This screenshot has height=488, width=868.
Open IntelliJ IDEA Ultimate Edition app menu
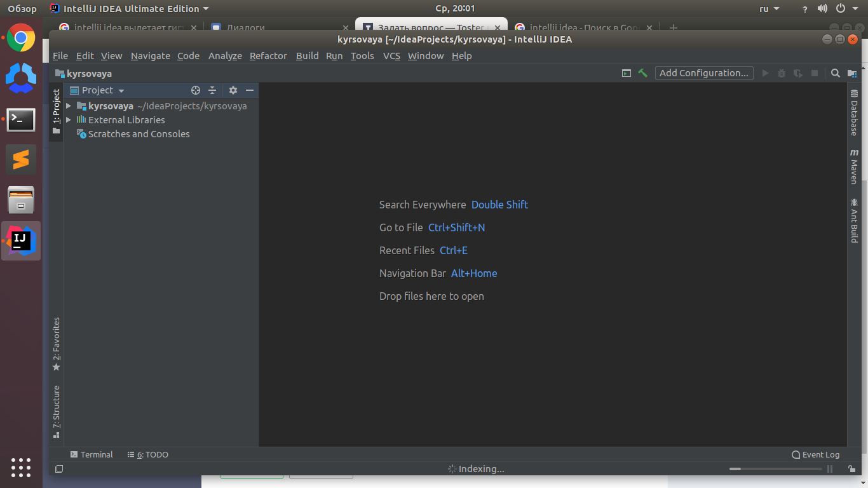pyautogui.click(x=130, y=9)
